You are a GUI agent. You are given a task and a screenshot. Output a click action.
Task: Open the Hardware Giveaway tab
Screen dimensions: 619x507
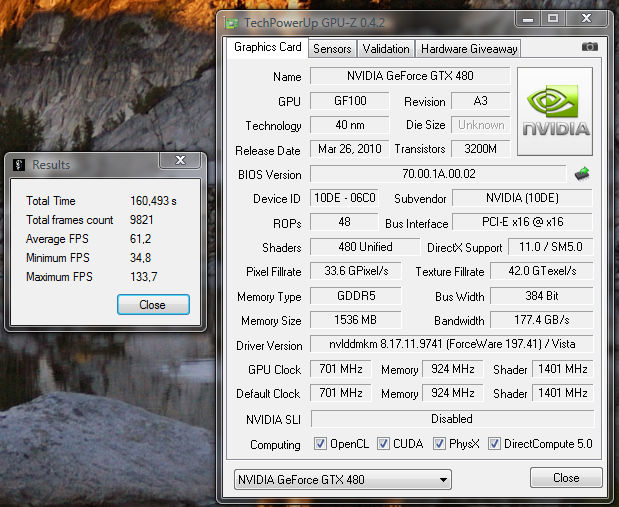pos(469,49)
